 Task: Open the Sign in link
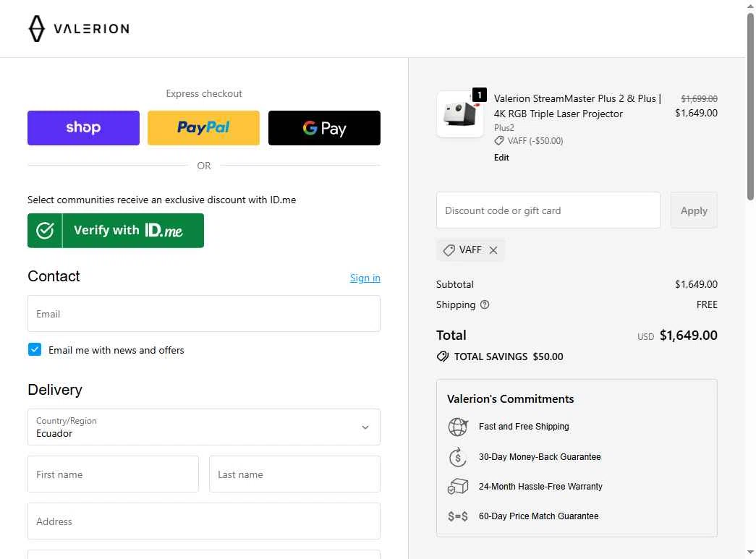coord(365,278)
